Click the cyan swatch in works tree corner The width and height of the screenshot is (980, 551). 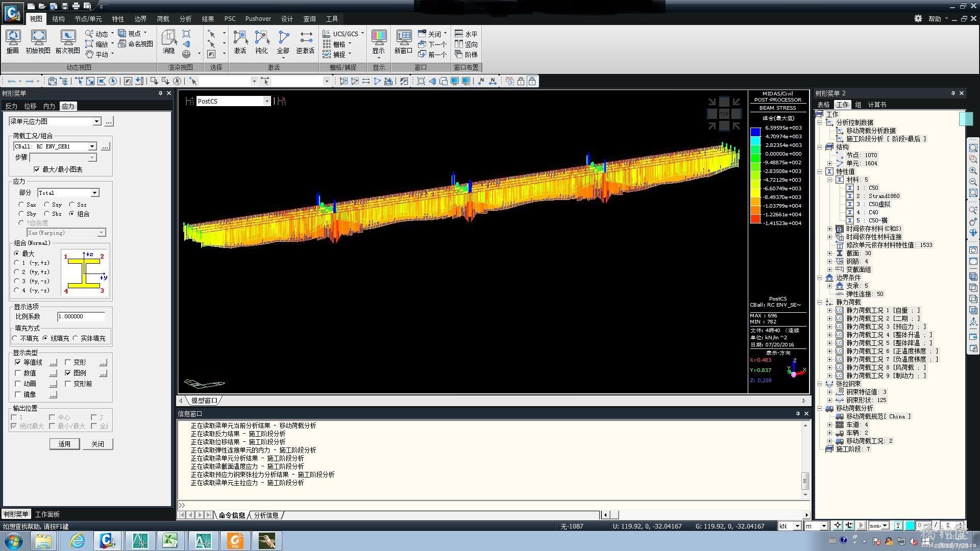pyautogui.click(x=966, y=118)
